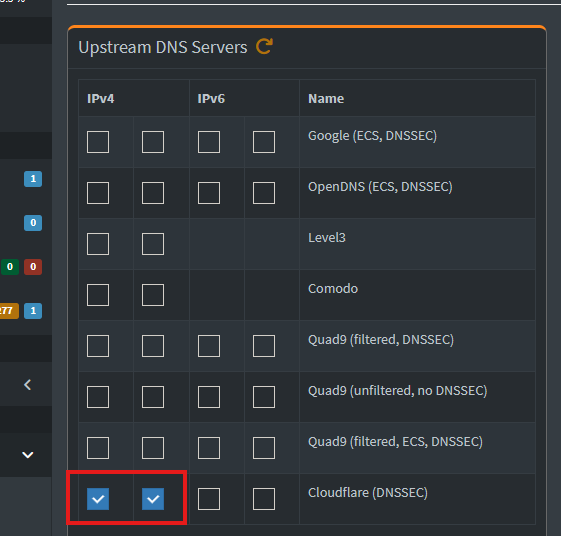Tick Quad9 (filtered, DNSSEC) second IPv6 checkbox

[x=264, y=346]
